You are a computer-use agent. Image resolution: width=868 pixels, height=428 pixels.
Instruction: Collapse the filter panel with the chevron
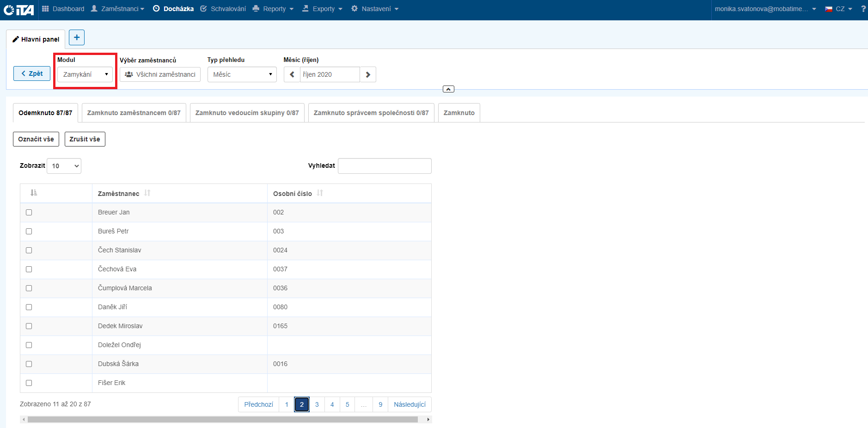(x=448, y=89)
